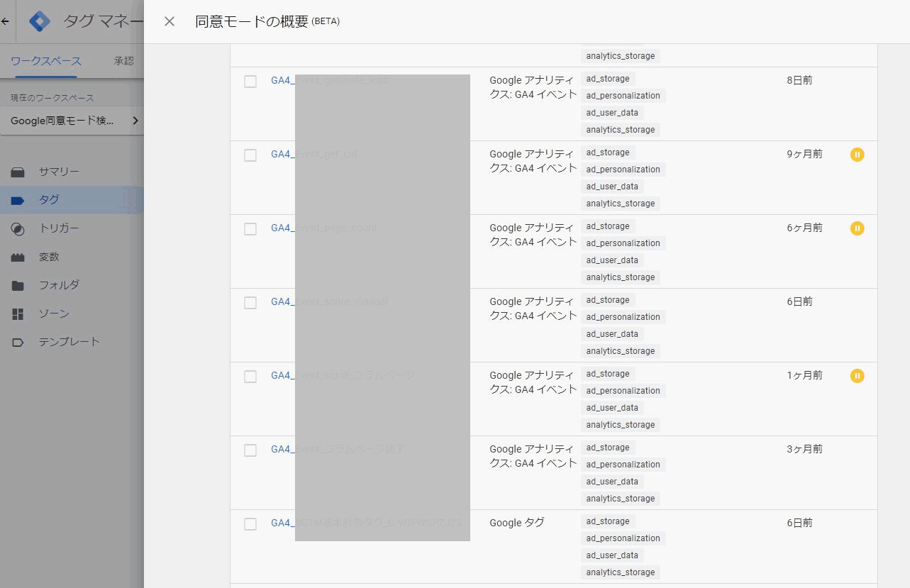The height and width of the screenshot is (588, 910).
Task: Click ad_storage chip in the generate_lead row
Action: click(x=608, y=79)
